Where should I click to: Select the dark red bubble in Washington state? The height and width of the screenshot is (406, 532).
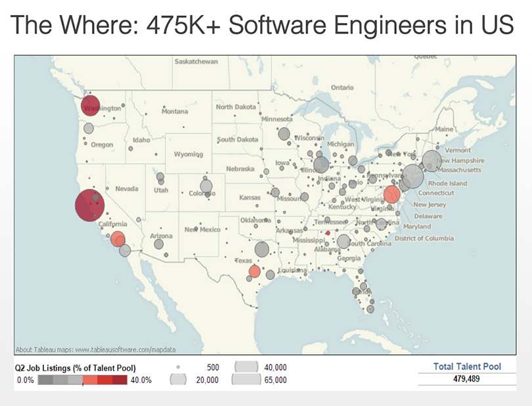point(90,106)
